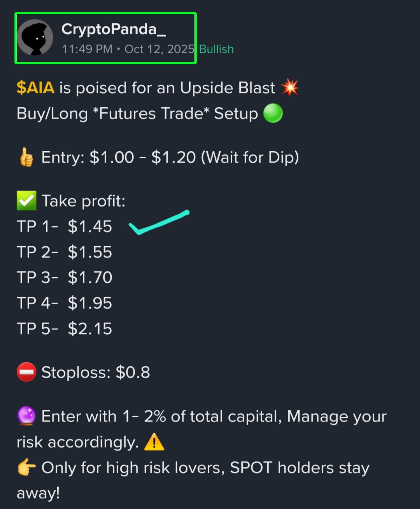This screenshot has width=420, height=509.
Task: Select the TP 3- $1.70 line
Action: pos(64,277)
